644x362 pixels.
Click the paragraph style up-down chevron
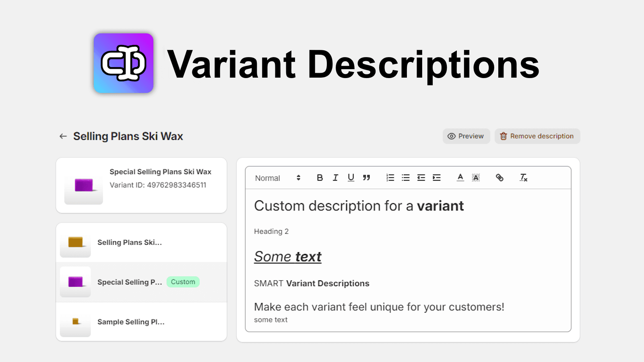pyautogui.click(x=298, y=177)
